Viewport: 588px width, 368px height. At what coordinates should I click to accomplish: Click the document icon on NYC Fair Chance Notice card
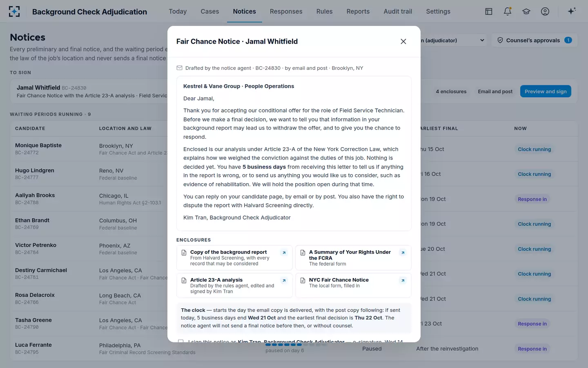click(303, 280)
